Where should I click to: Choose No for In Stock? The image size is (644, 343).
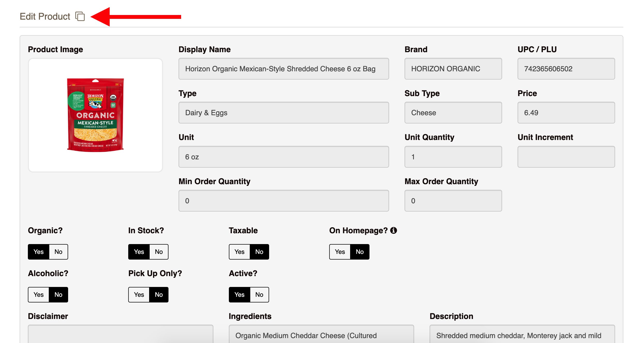(x=159, y=252)
